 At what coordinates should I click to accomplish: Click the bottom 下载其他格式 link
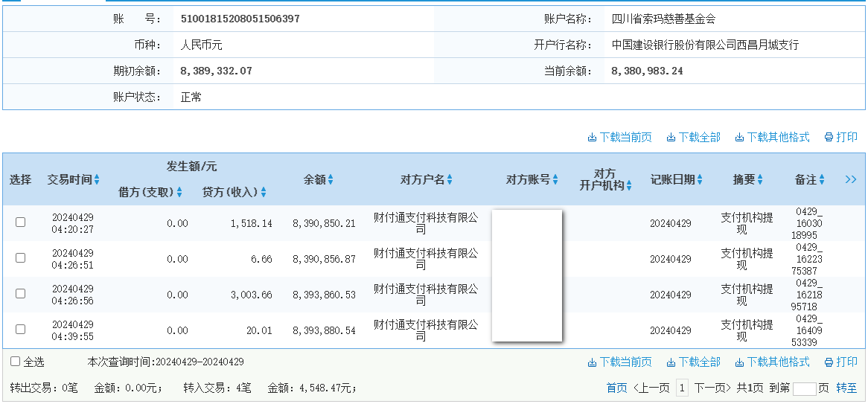[x=772, y=362]
